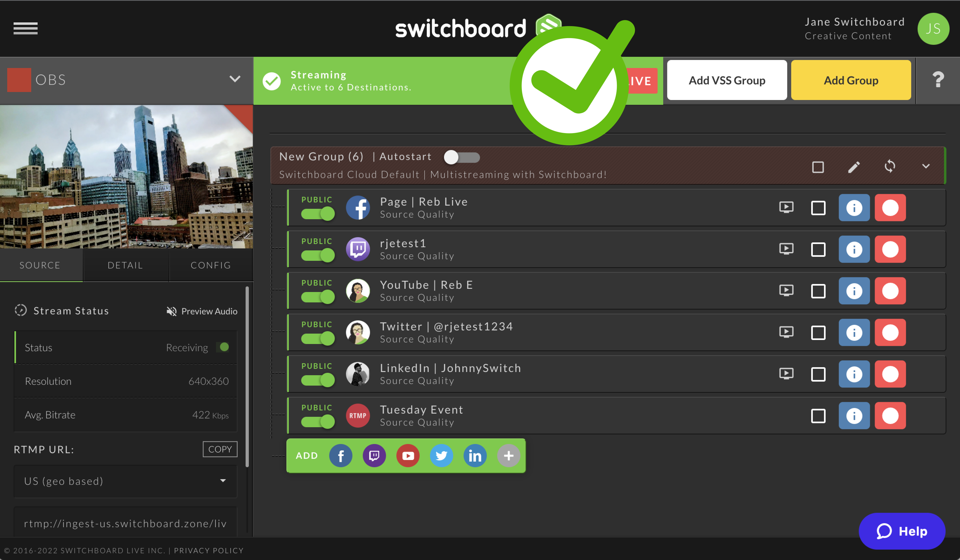Open the question mark help icon
Viewport: 960px width, 560px height.
(938, 80)
